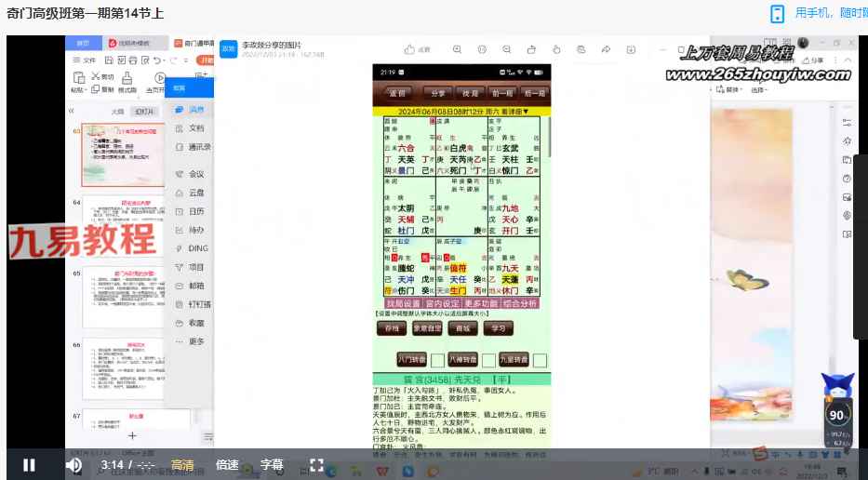Screen dimensions: 868x480
Task: Open 云盘 cloud drive in sidebar
Action: coord(196,193)
